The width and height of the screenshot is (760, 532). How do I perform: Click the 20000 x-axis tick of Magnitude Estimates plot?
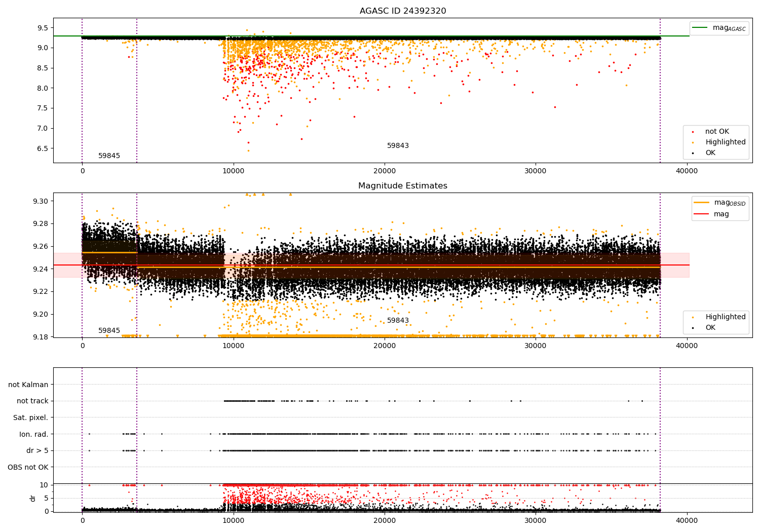pos(385,346)
